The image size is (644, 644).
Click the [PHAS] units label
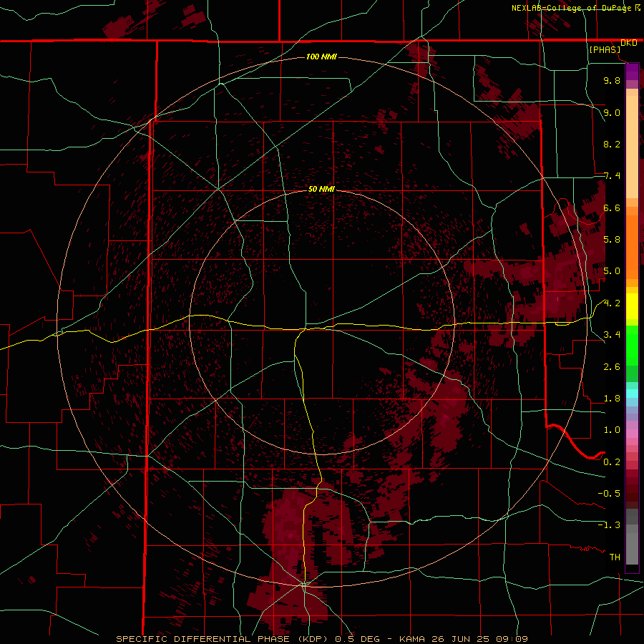(605, 50)
